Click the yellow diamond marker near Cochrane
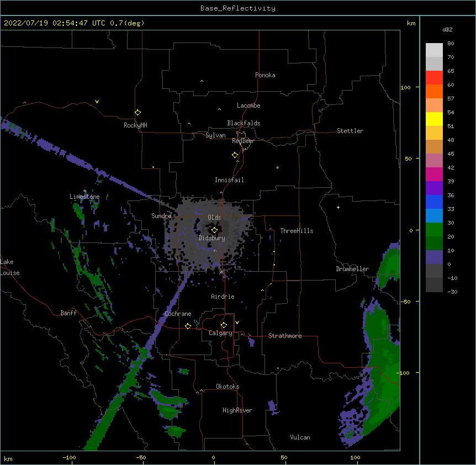476x465 pixels. click(x=188, y=326)
